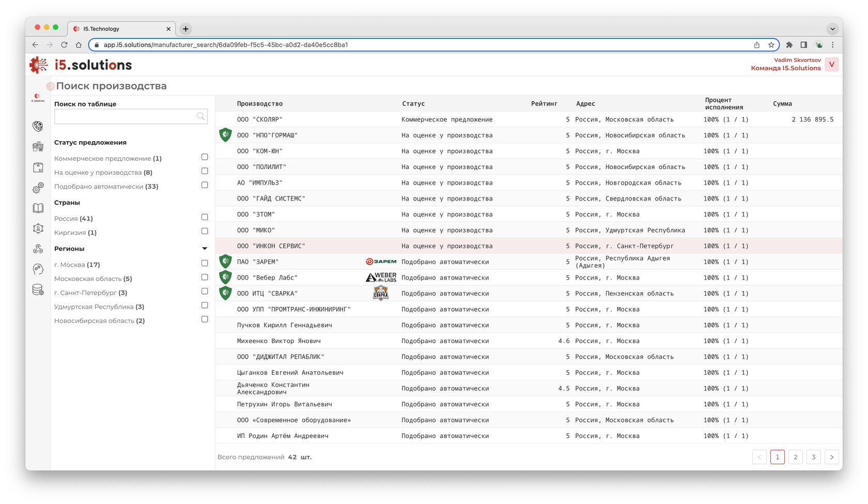
Task: Go to pagination page 1
Action: point(778,457)
